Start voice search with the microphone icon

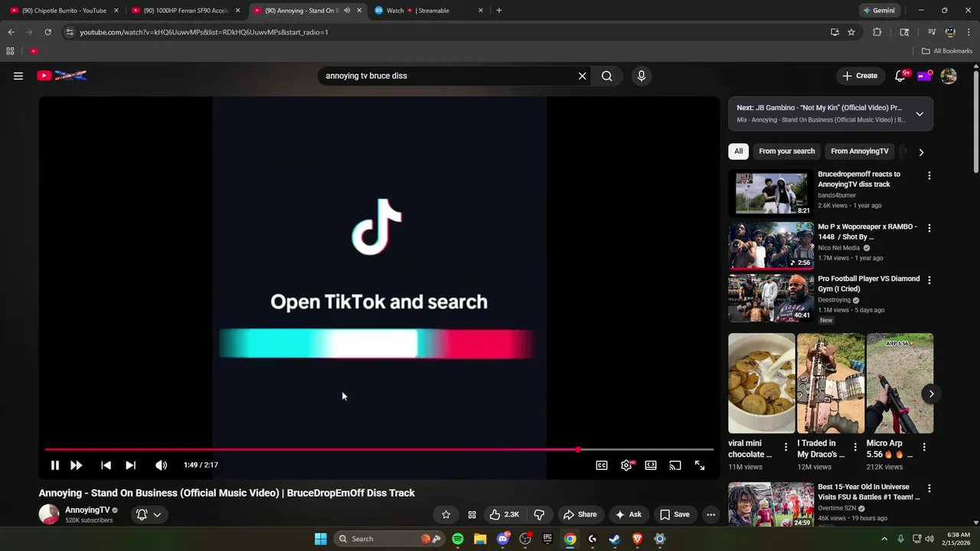(x=642, y=76)
